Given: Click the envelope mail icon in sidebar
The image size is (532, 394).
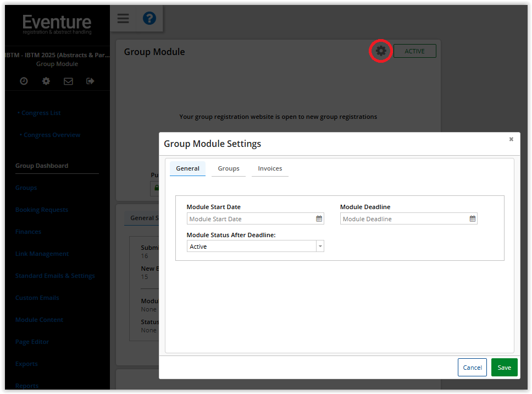Looking at the screenshot, I should point(68,81).
